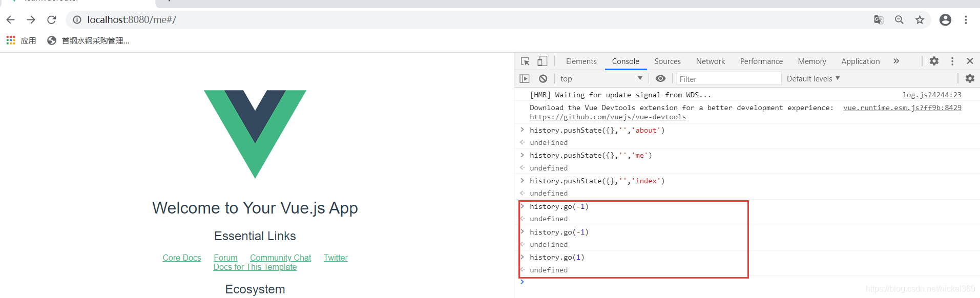Go forward with the browser forward arrow
Screen dimensions: 980x298
31,19
